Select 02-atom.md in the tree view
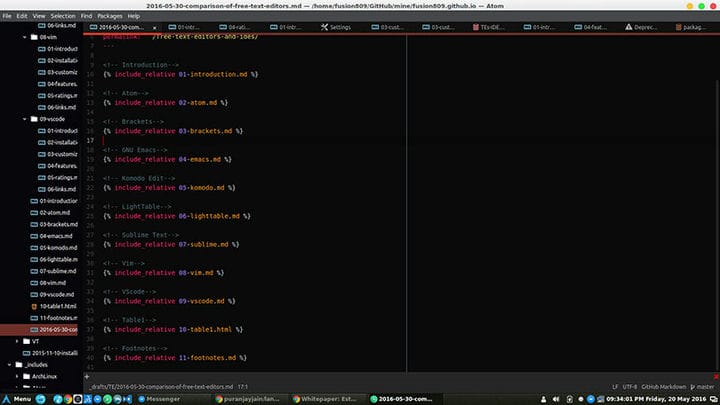The width and height of the screenshot is (720, 405). pos(55,213)
